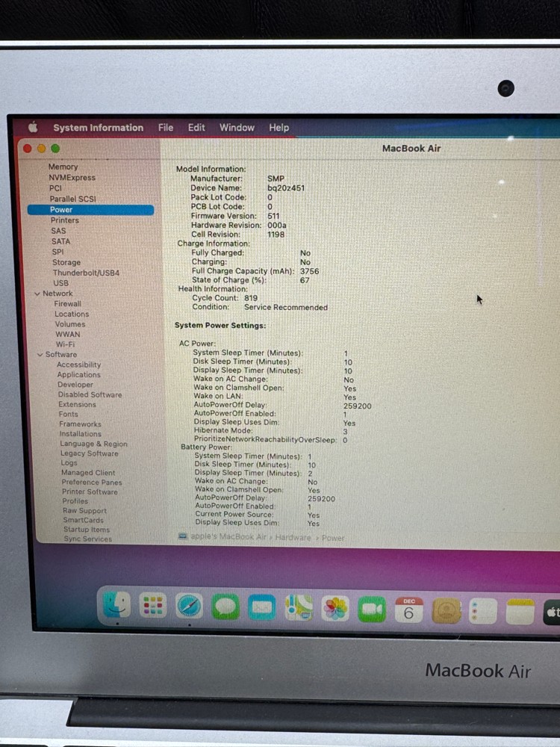The height and width of the screenshot is (747, 560).
Task: Select Legacy Software in sidebar
Action: tap(89, 453)
